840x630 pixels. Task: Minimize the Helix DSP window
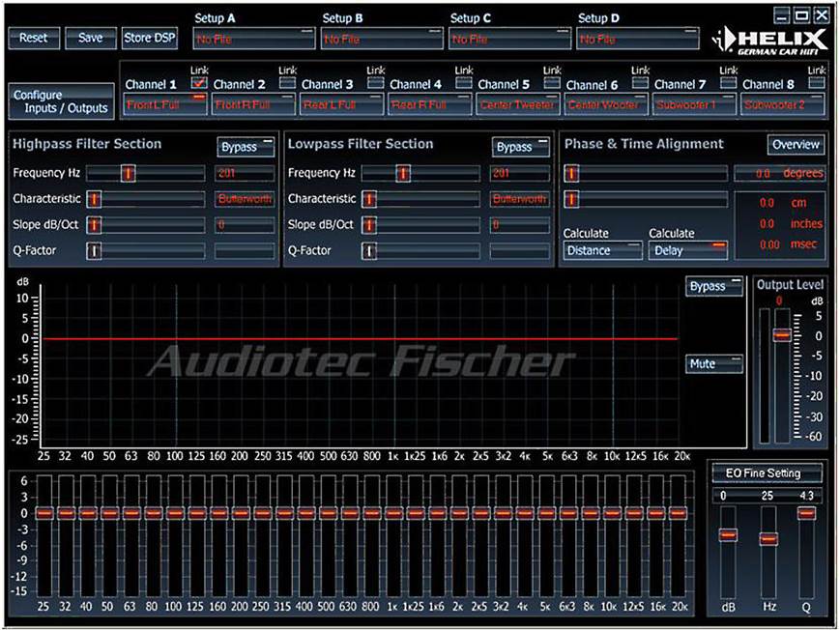[783, 15]
